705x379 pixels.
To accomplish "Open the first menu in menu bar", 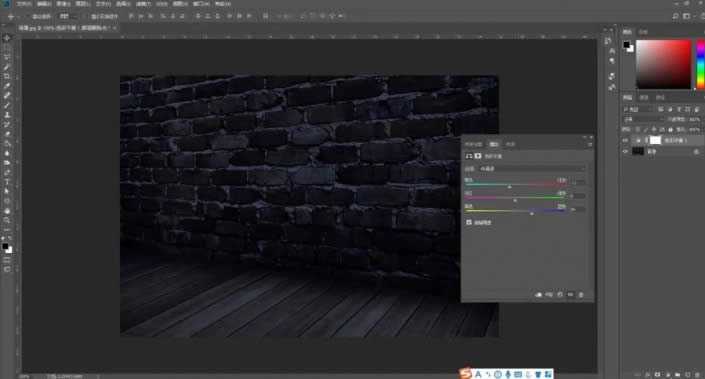I will click(x=24, y=4).
